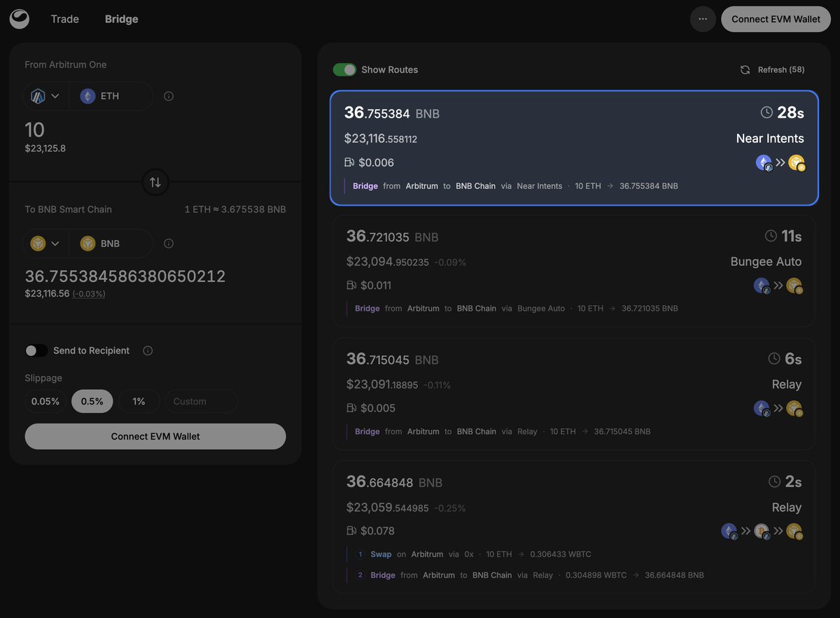
Task: Select the Bungee Auto route amount 36.721035 BNB
Action: pos(392,237)
